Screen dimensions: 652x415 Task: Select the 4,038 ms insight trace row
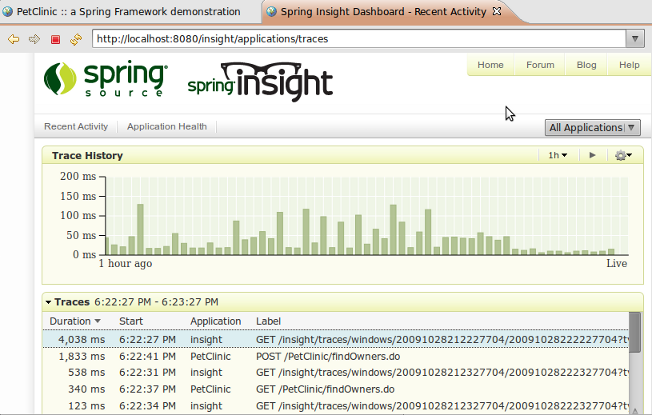(x=336, y=339)
